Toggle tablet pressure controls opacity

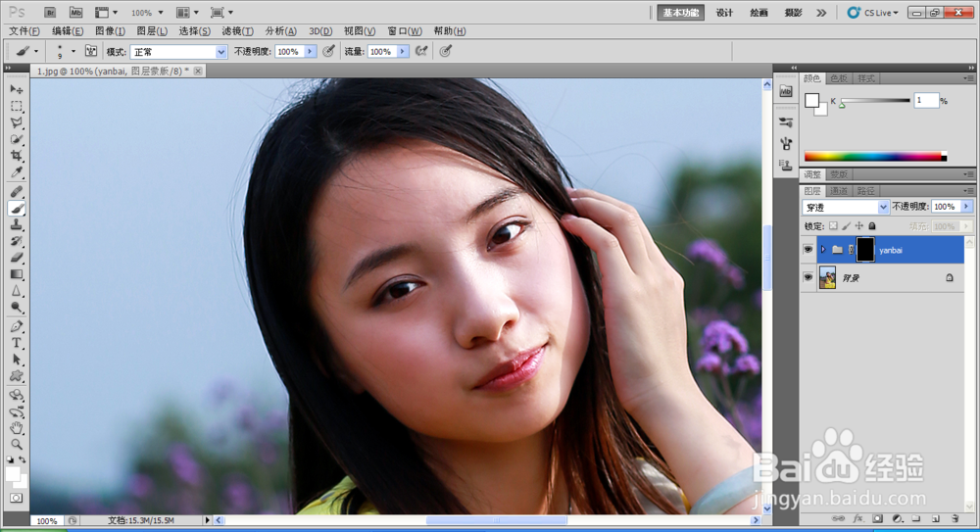[x=328, y=51]
